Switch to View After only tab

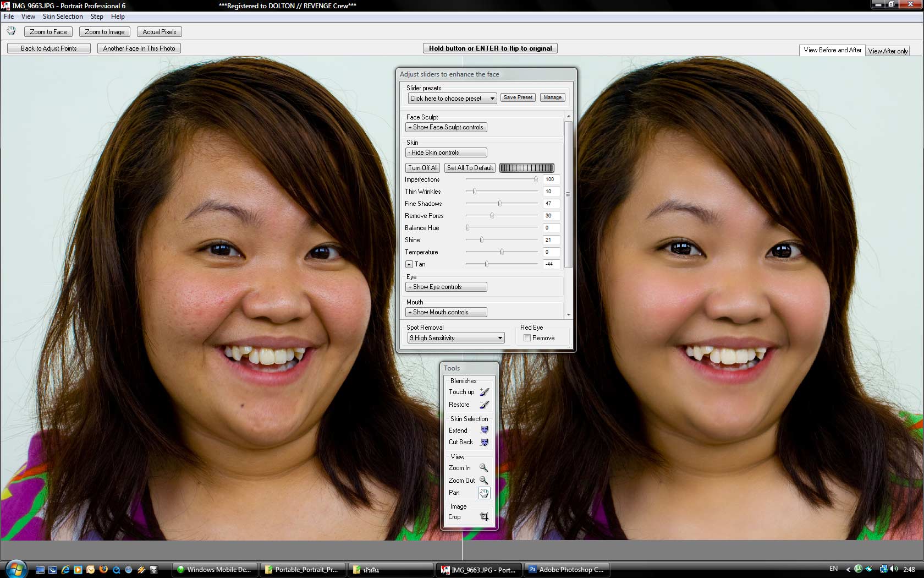(887, 51)
